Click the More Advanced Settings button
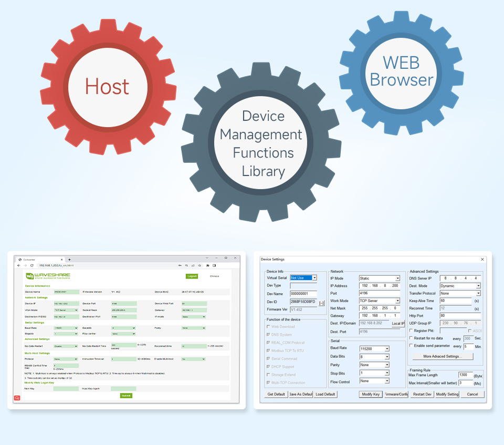The image size is (504, 445). [443, 356]
